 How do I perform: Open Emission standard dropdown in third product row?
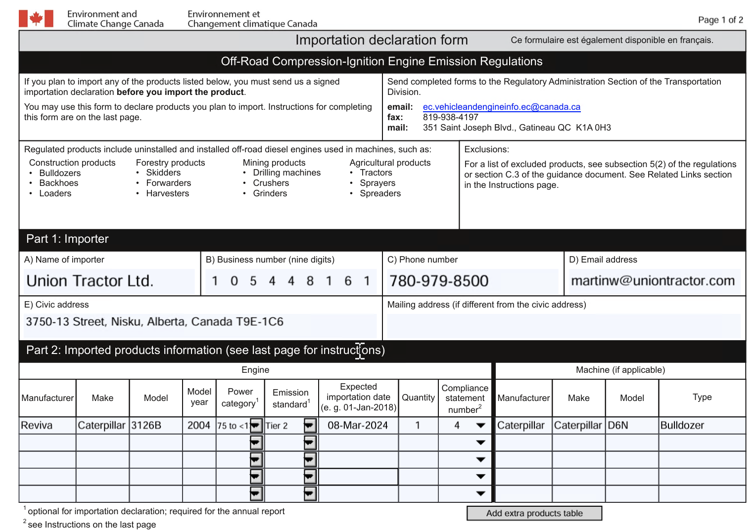[x=310, y=460]
